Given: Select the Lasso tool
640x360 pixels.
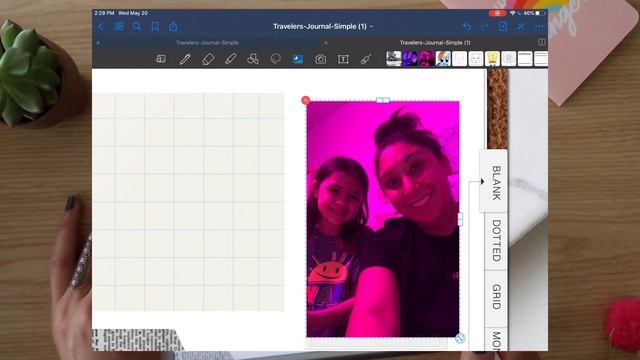Looking at the screenshot, I should click(276, 59).
